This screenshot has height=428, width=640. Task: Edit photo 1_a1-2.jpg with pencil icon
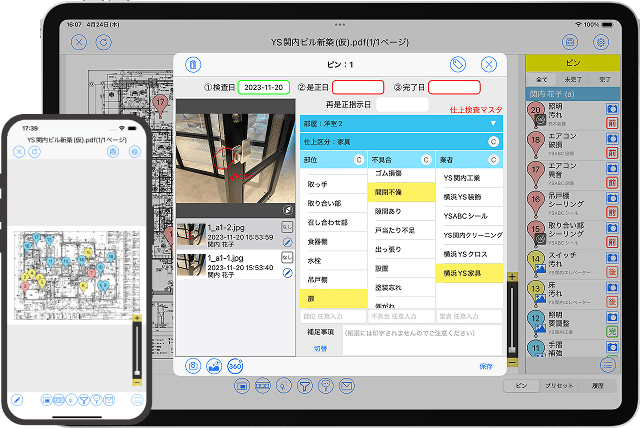click(x=287, y=241)
